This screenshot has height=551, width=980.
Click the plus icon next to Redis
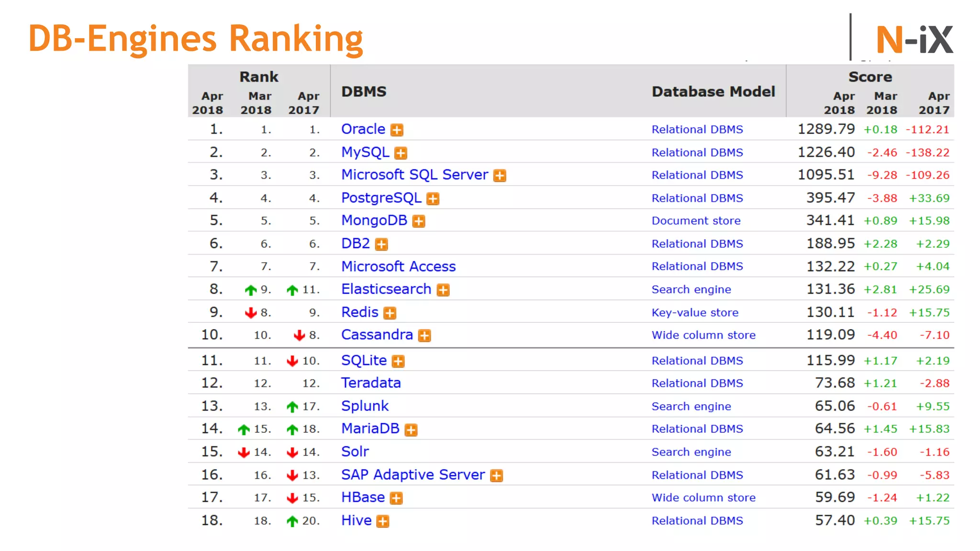390,313
